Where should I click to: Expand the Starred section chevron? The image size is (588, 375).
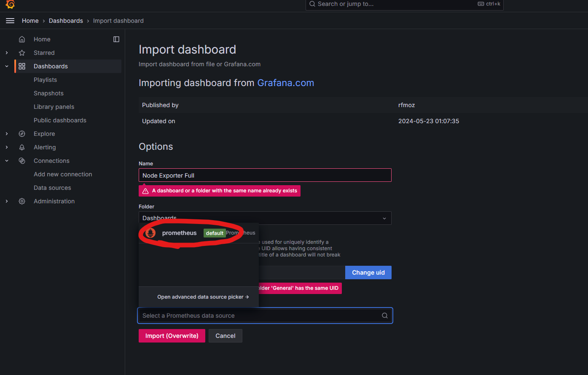[6, 52]
